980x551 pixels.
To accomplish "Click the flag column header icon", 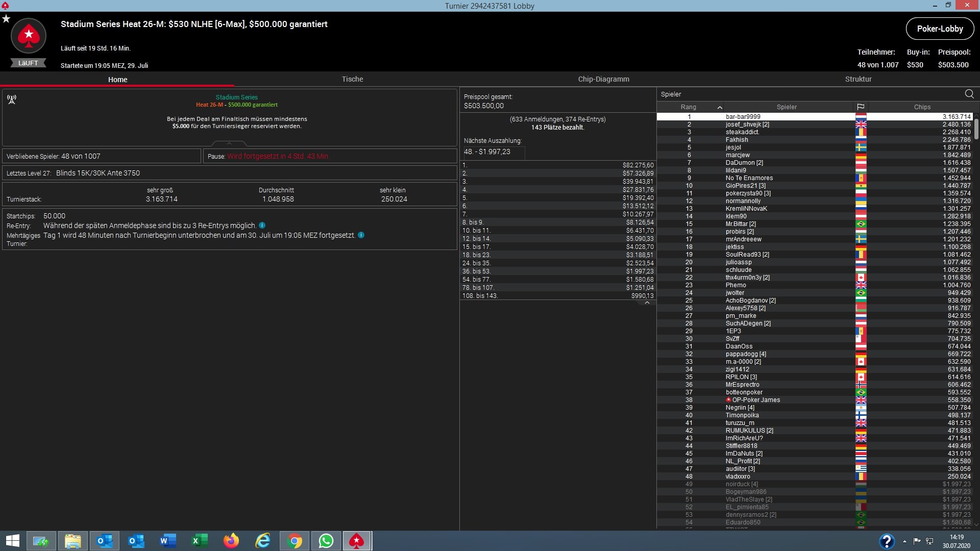I will tap(861, 107).
